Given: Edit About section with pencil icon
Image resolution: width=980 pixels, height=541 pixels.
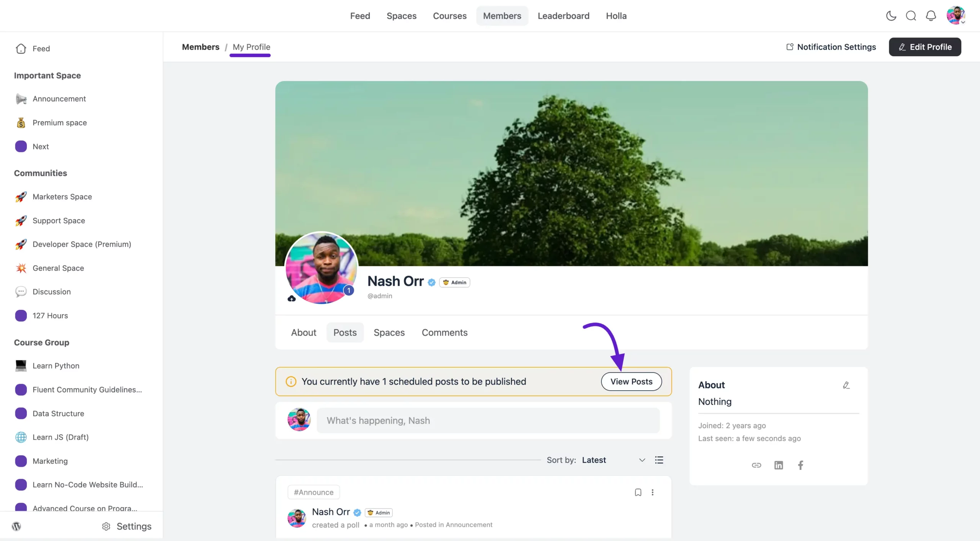Looking at the screenshot, I should coord(846,385).
